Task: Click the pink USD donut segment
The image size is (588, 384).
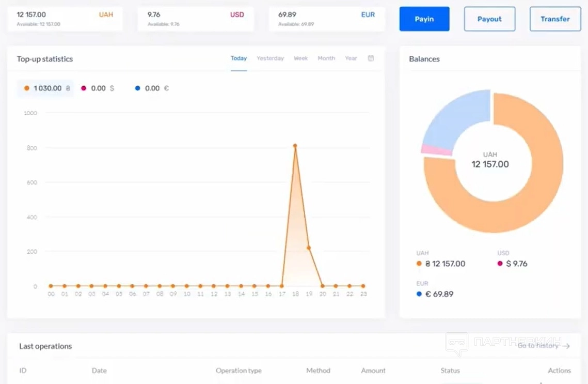Action: pos(437,150)
